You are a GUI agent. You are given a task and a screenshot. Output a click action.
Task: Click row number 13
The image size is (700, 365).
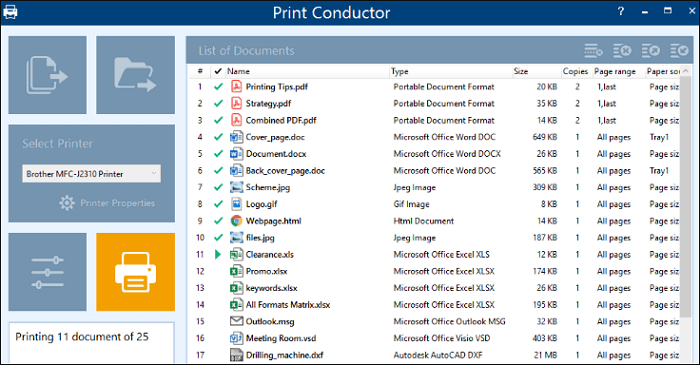click(x=200, y=288)
